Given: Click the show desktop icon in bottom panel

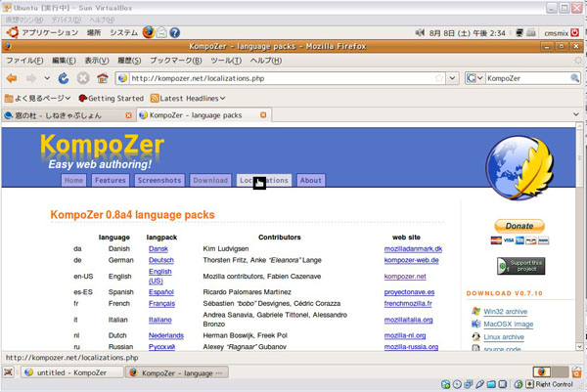Looking at the screenshot, I should (8, 372).
